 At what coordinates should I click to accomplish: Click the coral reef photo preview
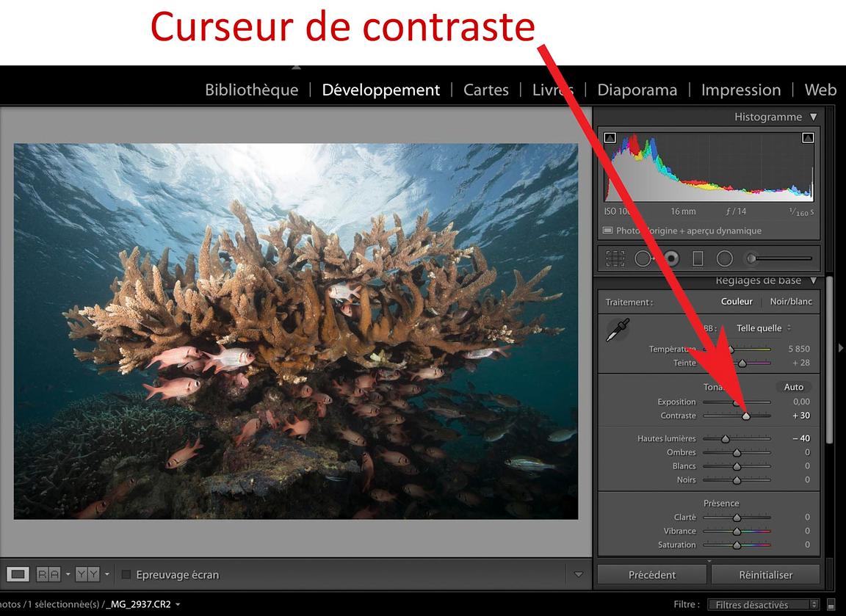click(296, 331)
